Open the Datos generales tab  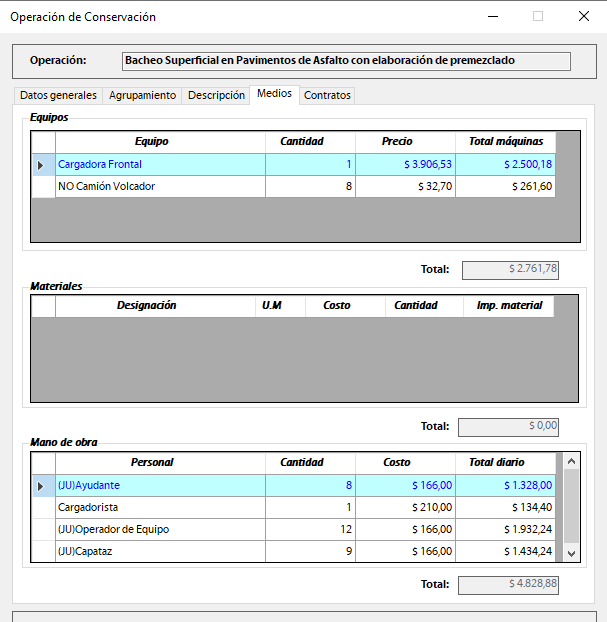click(x=59, y=95)
